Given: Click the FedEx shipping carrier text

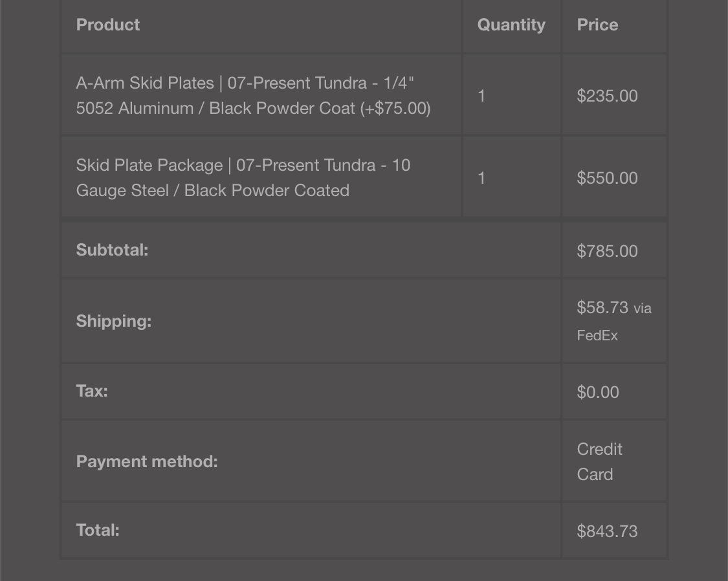Looking at the screenshot, I should (597, 336).
